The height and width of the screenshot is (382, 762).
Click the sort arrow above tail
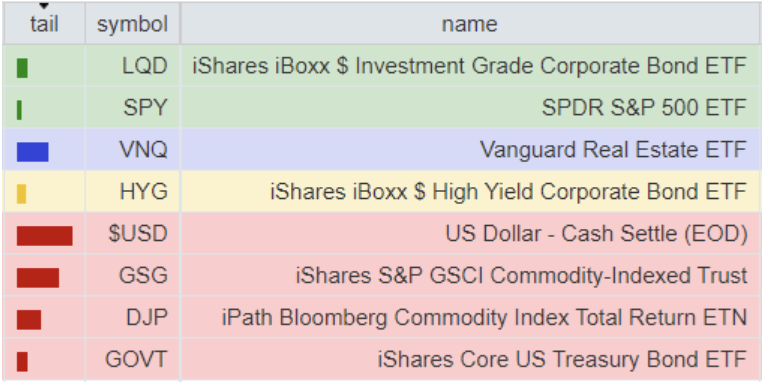point(44,6)
